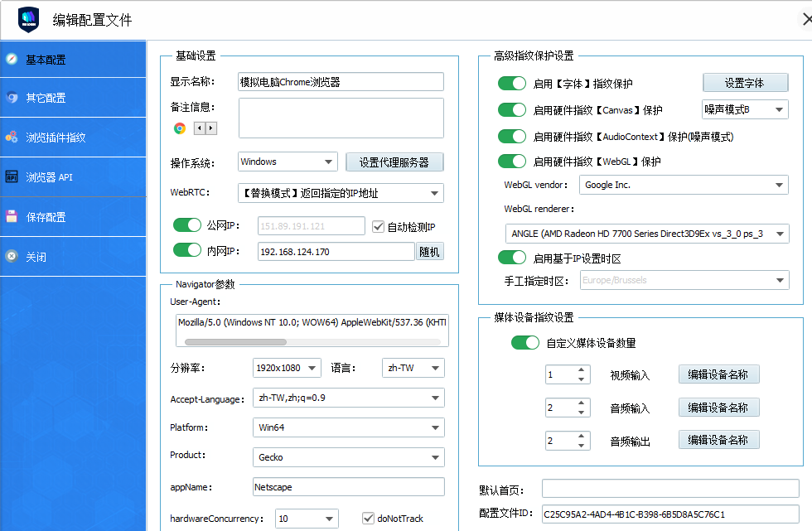Expand the WebGL vendor dropdown
Viewport: 812px width, 531px height.
pos(781,185)
